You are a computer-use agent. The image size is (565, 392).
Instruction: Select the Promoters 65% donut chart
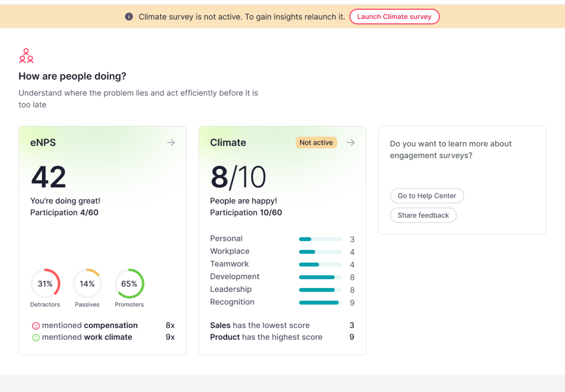(x=129, y=283)
